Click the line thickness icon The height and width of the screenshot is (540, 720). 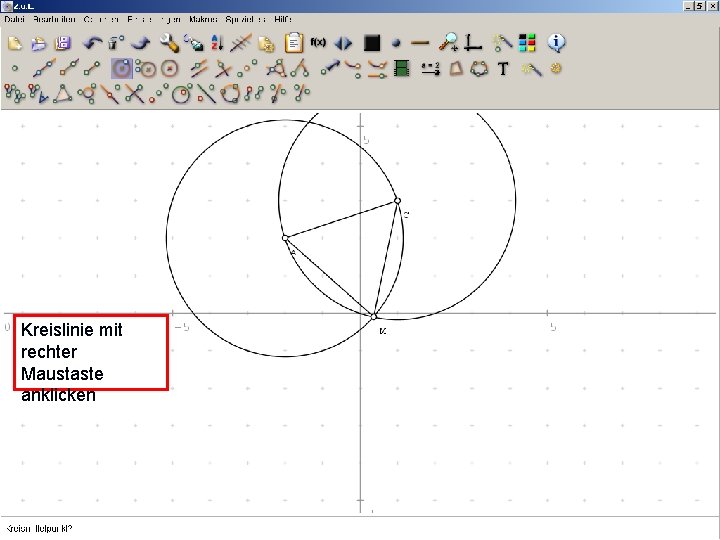pyautogui.click(x=420, y=43)
